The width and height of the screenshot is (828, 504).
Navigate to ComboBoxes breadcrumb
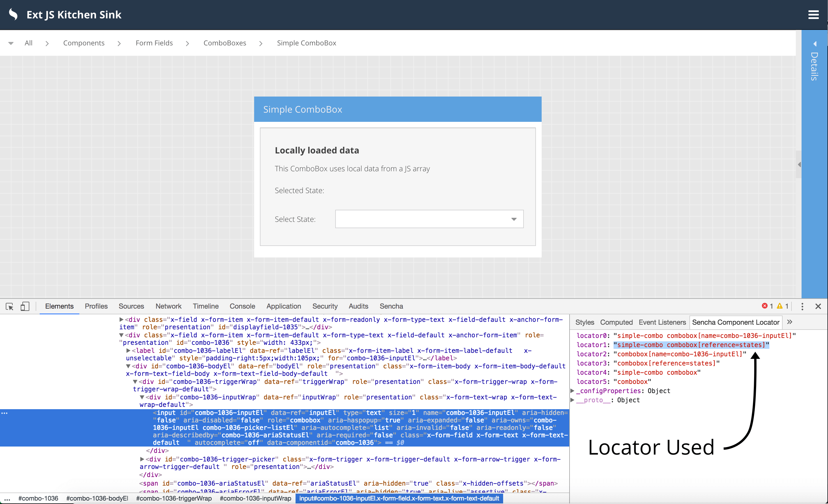225,43
